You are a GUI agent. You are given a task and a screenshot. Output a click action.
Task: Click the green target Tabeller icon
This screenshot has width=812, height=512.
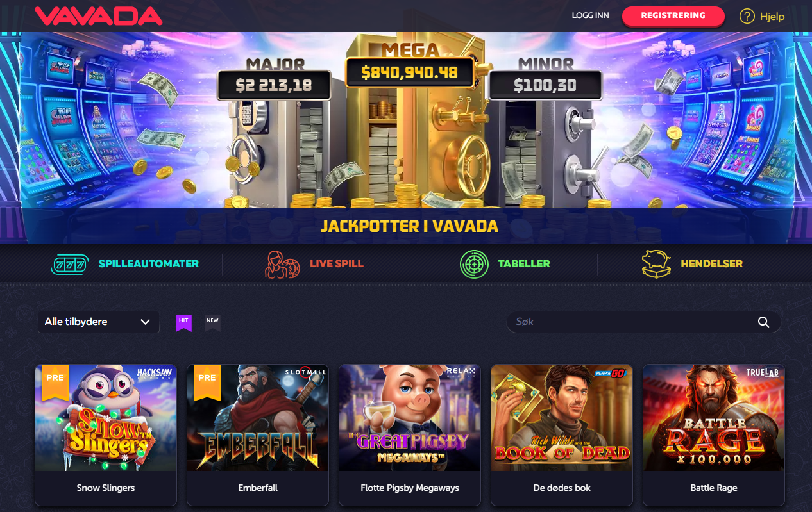tap(474, 264)
